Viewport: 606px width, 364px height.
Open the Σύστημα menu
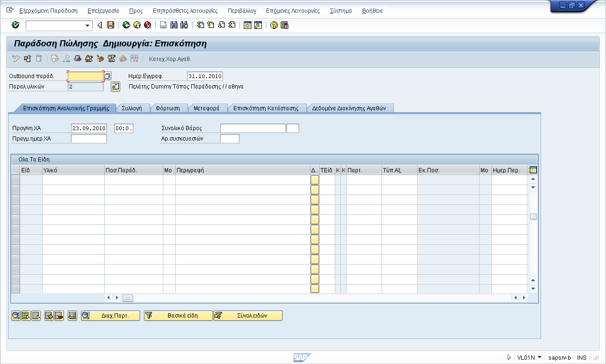coord(341,10)
